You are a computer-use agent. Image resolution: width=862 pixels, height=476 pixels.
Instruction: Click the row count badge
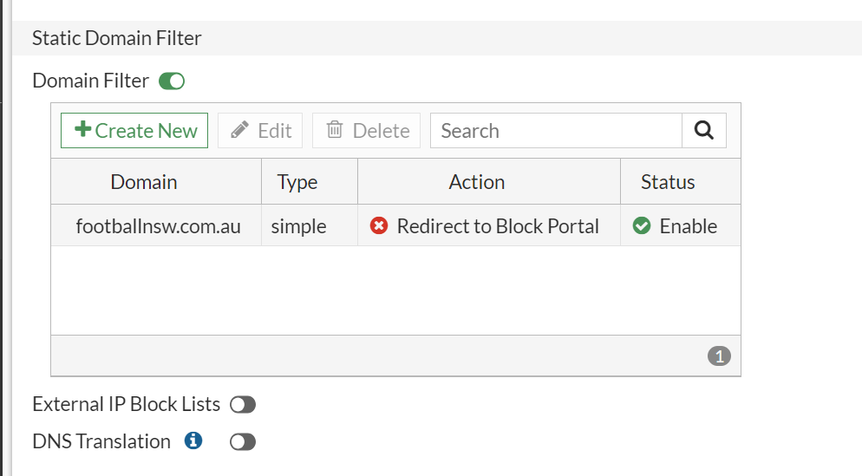click(x=719, y=355)
